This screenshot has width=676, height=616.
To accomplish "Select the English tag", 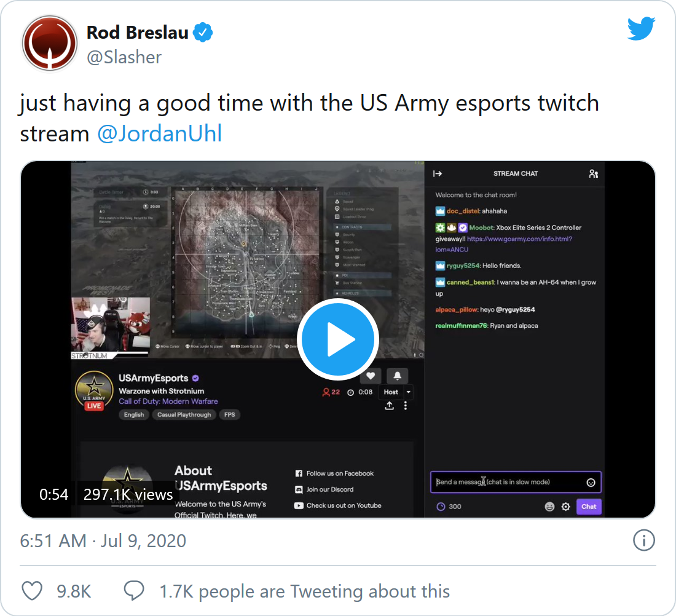I will pos(134,414).
